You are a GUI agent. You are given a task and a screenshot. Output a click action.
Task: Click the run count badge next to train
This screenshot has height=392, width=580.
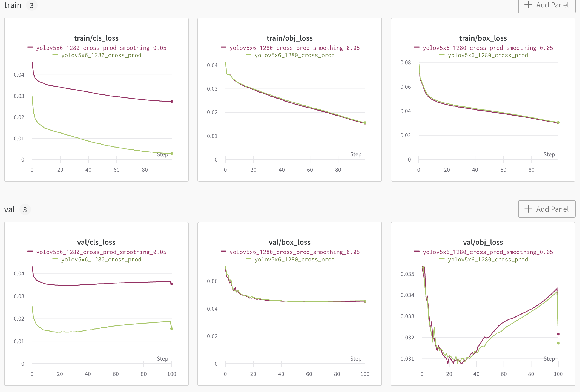click(x=31, y=5)
